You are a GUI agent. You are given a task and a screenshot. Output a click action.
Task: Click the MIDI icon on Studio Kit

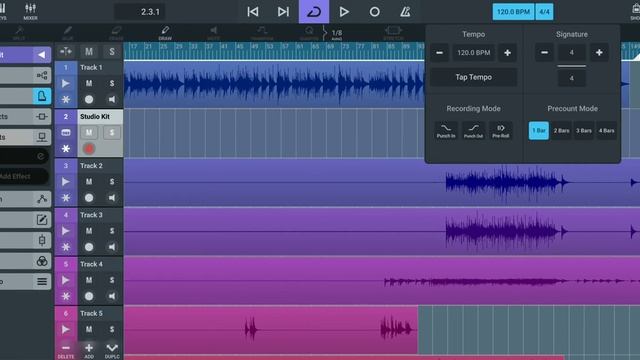[66, 133]
